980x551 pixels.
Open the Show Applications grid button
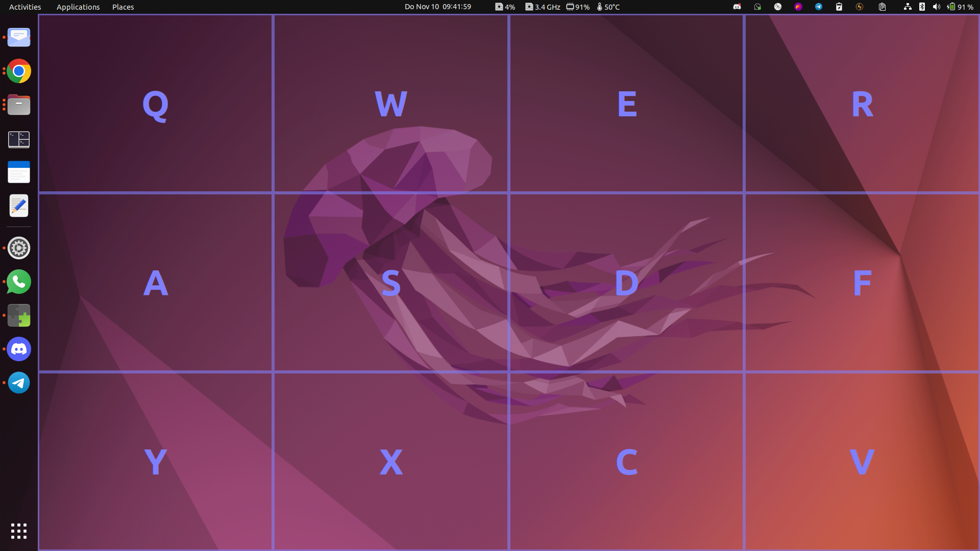pos(18,531)
